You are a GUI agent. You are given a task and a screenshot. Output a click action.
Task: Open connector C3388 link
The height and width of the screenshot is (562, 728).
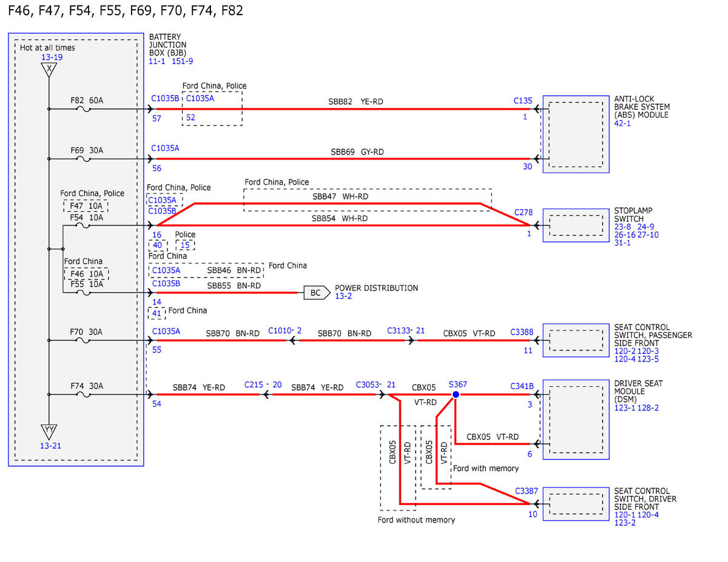522,332
